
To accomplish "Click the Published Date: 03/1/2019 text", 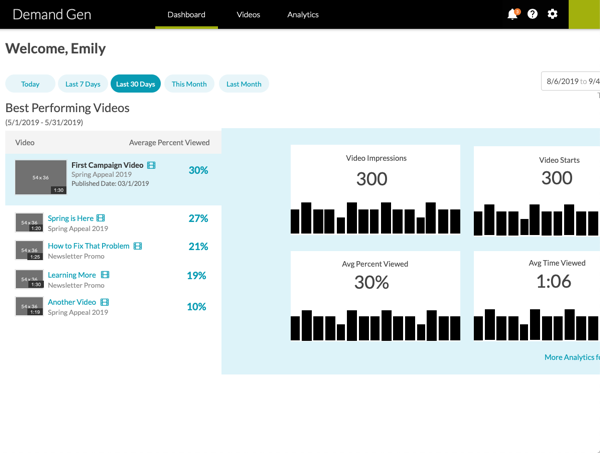I will point(110,184).
